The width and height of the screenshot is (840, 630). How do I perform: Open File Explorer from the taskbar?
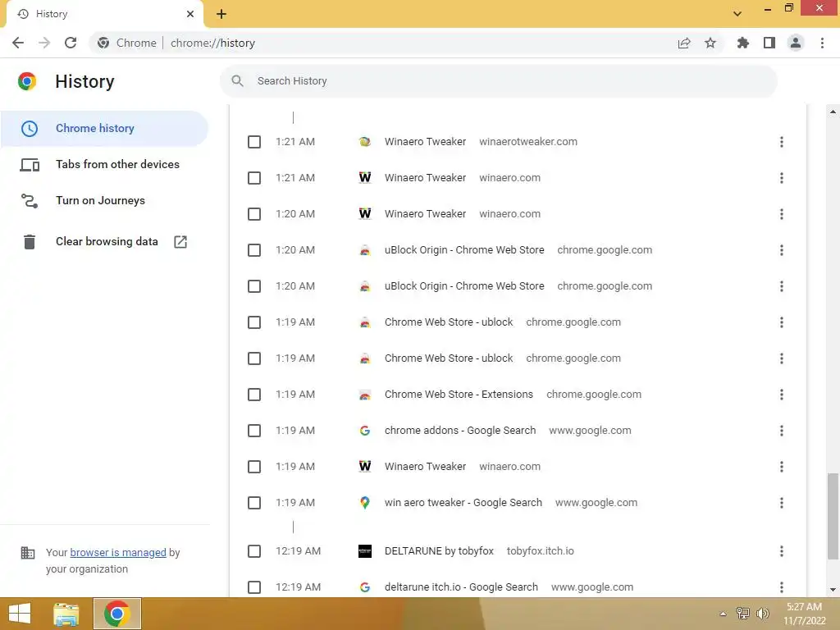66,614
